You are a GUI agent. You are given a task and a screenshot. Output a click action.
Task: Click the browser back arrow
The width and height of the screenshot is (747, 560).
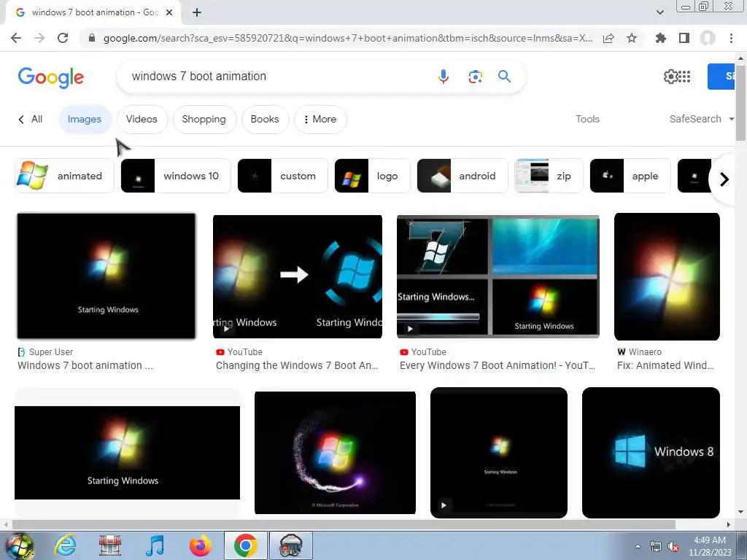[x=16, y=38]
